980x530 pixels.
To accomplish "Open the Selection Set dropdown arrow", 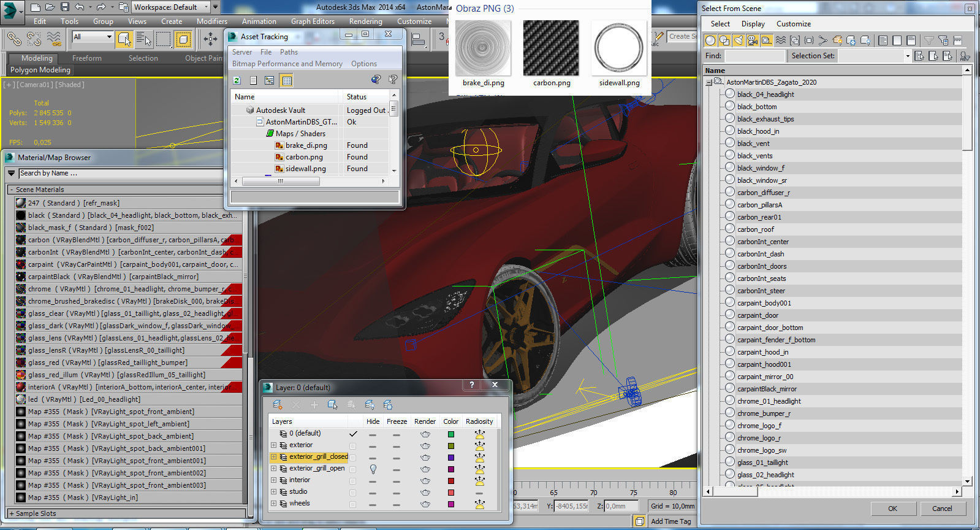I will (908, 56).
